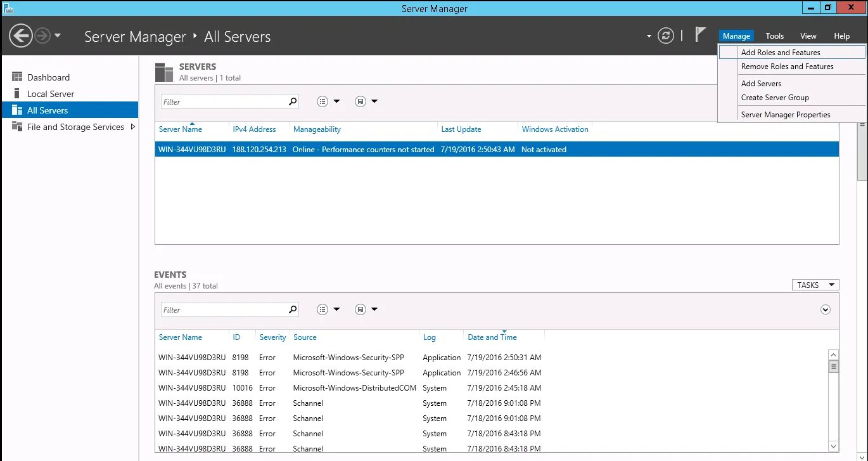Select event dated 7/19/2016 2:50:31 AM
This screenshot has width=868, height=461.
491,358
